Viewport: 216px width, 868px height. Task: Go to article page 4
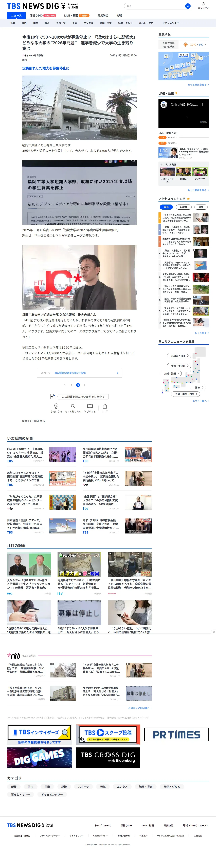click(84, 385)
